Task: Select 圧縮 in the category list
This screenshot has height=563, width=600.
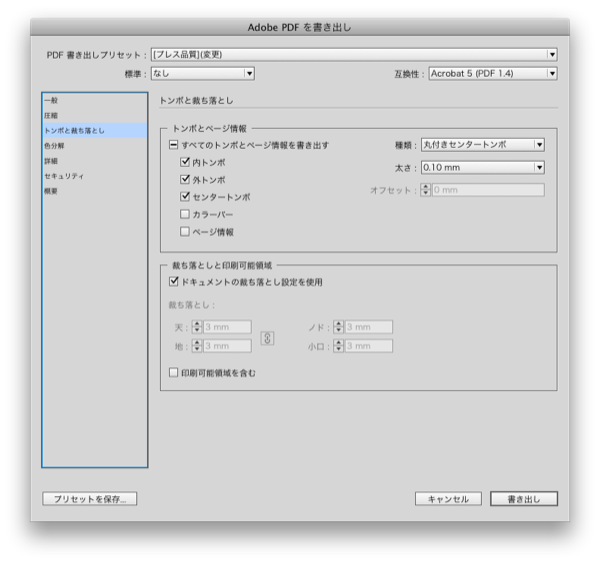Action: pos(51,115)
